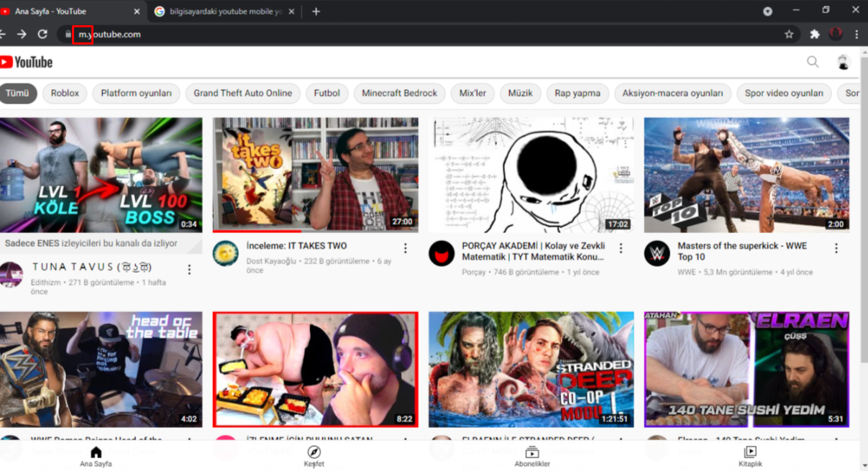The width and height of the screenshot is (868, 471).
Task: Open title PORÇAY AKADEMİ Kolay ve Zevkli
Action: tap(534, 251)
